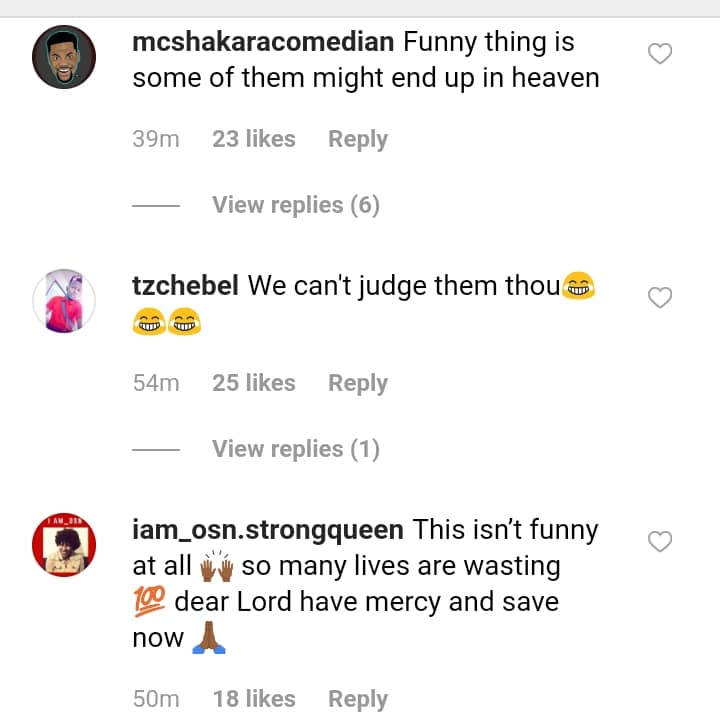Open iam_osn.strongqueen's profile picture
The image size is (720, 726).
pos(64,545)
